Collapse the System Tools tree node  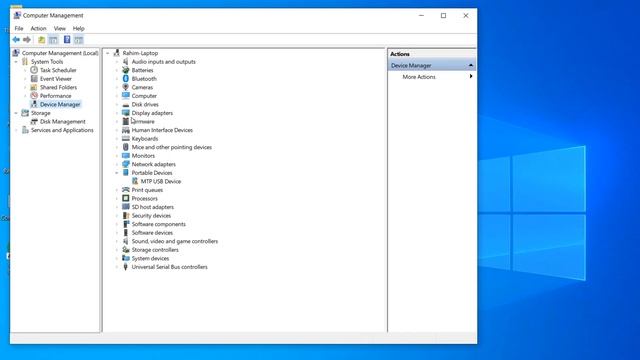(x=16, y=62)
